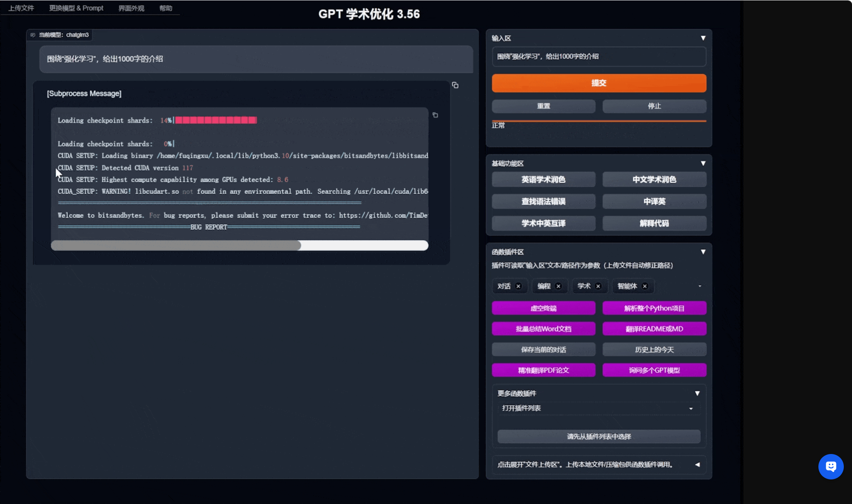The width and height of the screenshot is (852, 504).
Task: Copy the code block using its icon
Action: pyautogui.click(x=435, y=115)
